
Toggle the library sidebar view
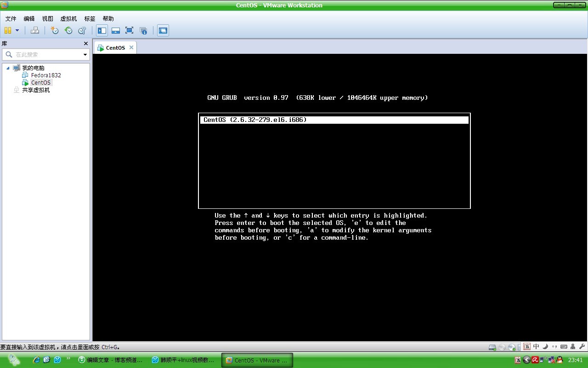[x=102, y=30]
